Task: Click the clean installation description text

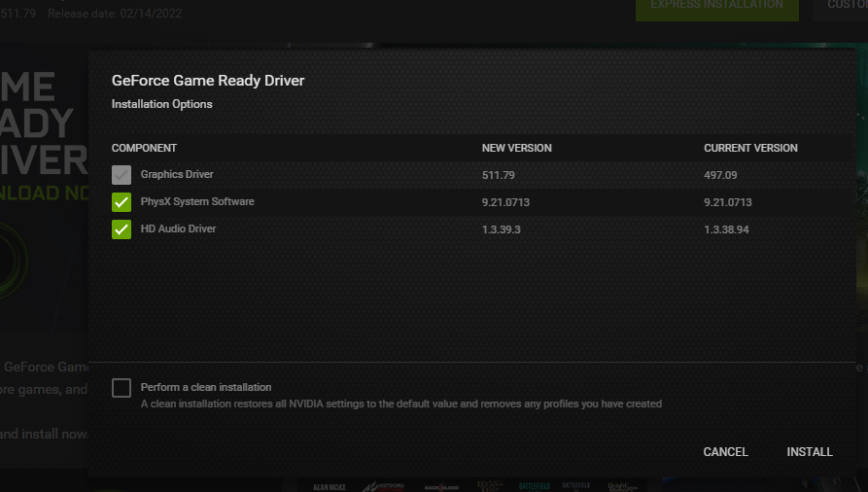Action: click(x=401, y=404)
